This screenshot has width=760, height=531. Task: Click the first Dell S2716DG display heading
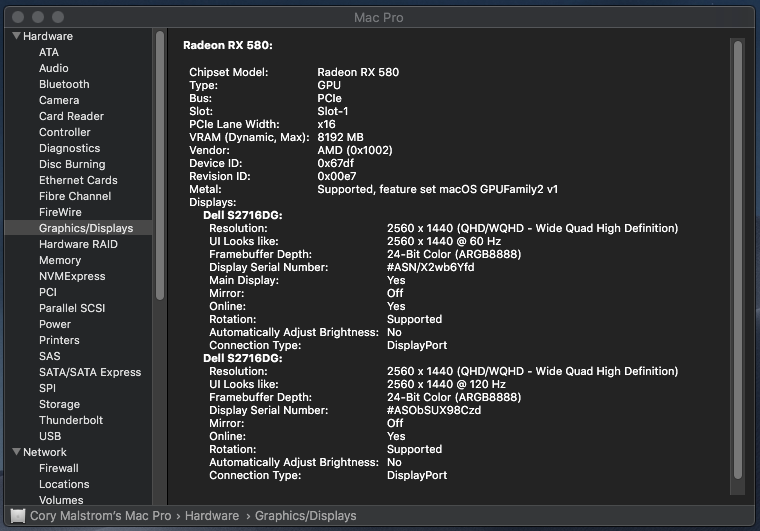tap(242, 215)
